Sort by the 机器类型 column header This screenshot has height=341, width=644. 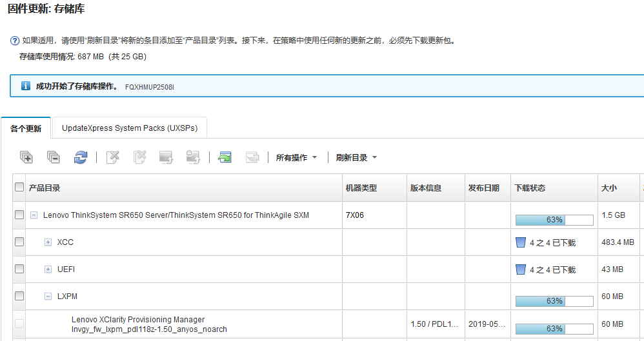374,188
